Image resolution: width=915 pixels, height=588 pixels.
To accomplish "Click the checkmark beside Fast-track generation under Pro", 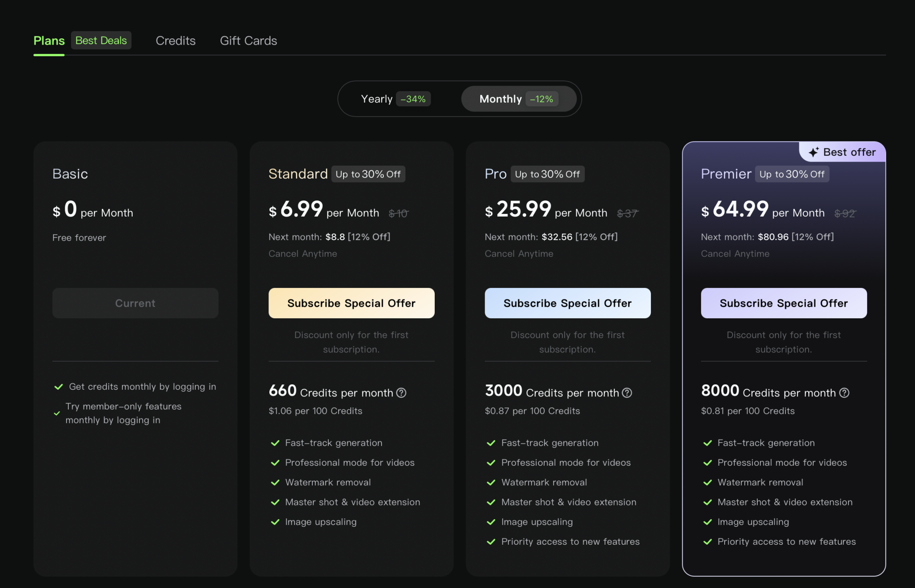I will tap(491, 443).
